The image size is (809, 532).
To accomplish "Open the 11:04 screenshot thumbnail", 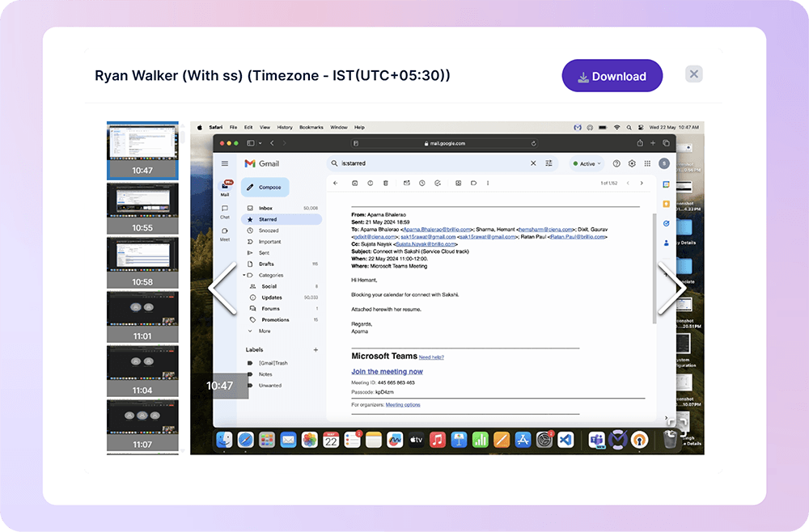I will [x=142, y=371].
